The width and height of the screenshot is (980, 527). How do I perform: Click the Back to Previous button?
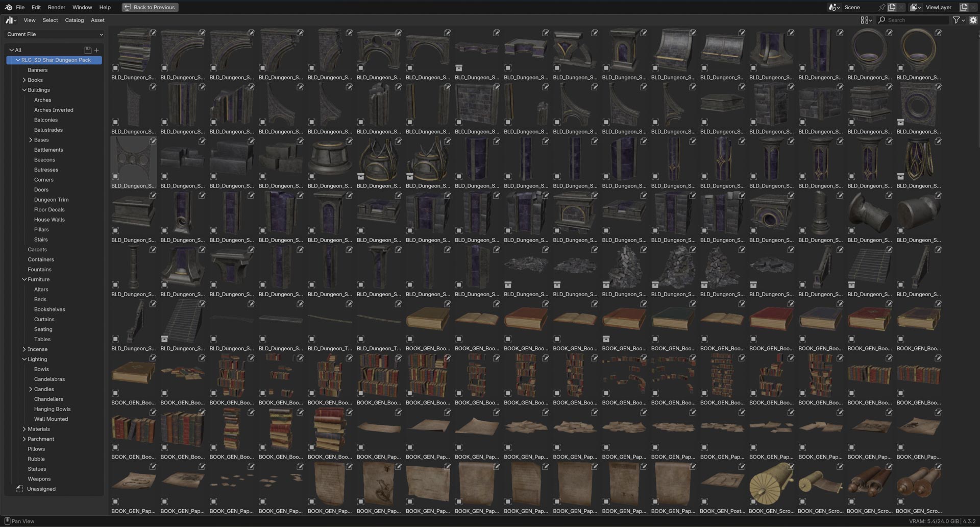150,7
